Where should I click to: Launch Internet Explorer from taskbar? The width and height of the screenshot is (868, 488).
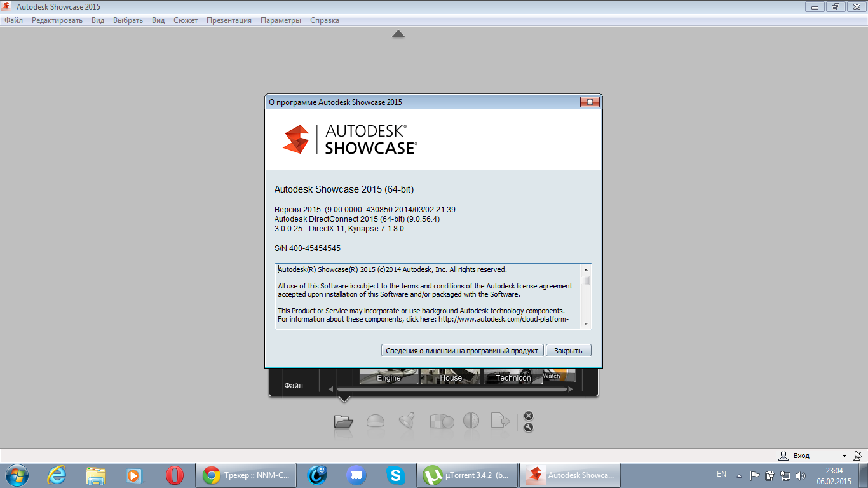[x=57, y=475]
